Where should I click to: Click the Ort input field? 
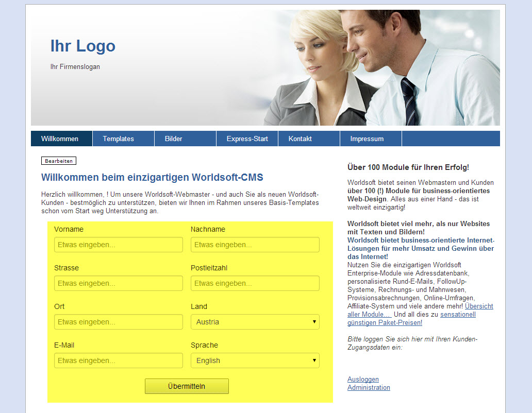point(119,322)
